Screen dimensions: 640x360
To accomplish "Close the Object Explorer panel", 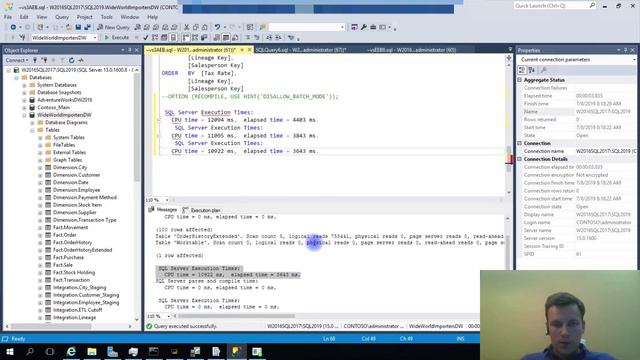I will 137,50.
